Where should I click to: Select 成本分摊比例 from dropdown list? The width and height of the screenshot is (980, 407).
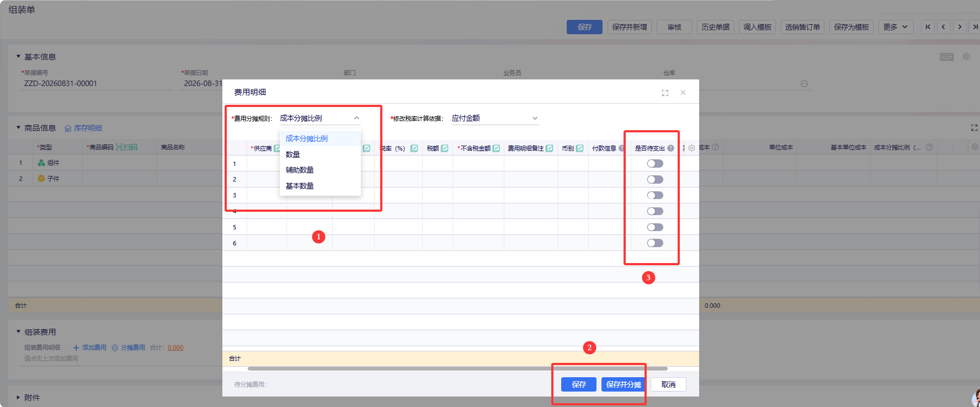tap(320, 138)
